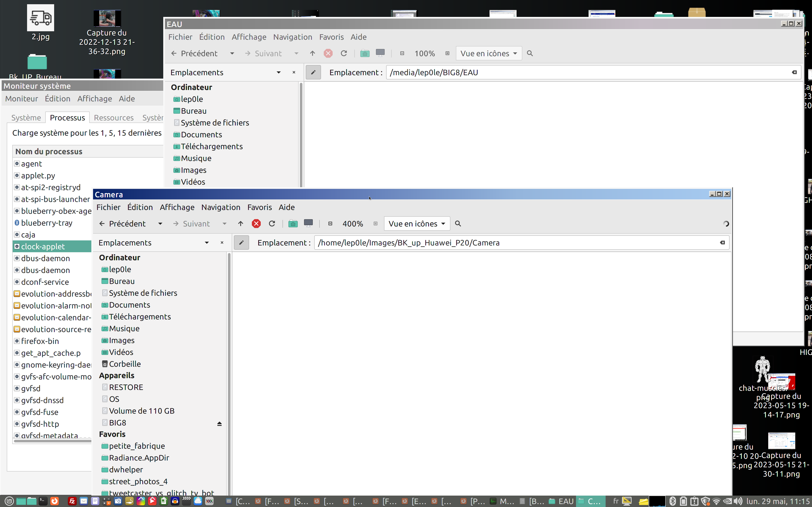The height and width of the screenshot is (507, 812).
Task: Open the Favoris menu in Camera window
Action: pyautogui.click(x=259, y=207)
